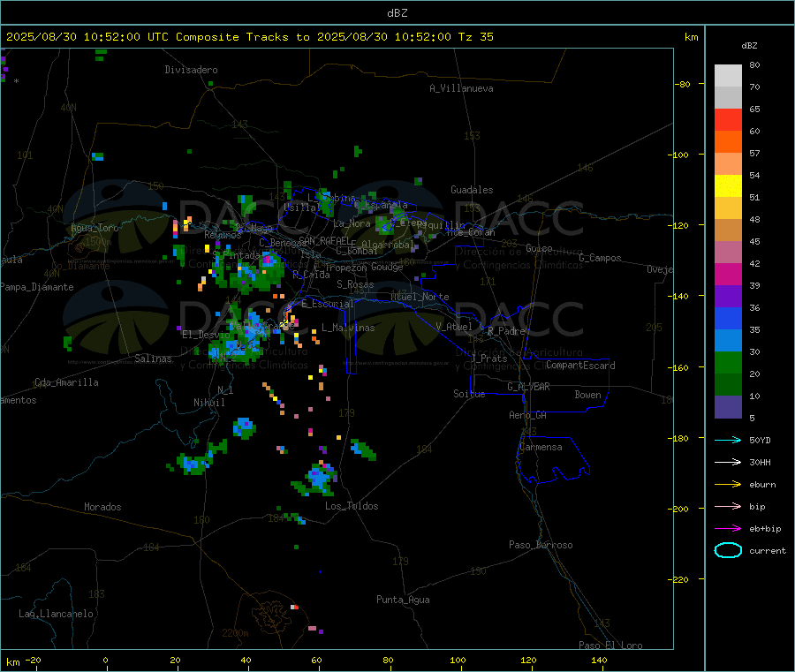The image size is (795, 672).
Task: Click the G_ALVEAR map label
Action: click(529, 387)
